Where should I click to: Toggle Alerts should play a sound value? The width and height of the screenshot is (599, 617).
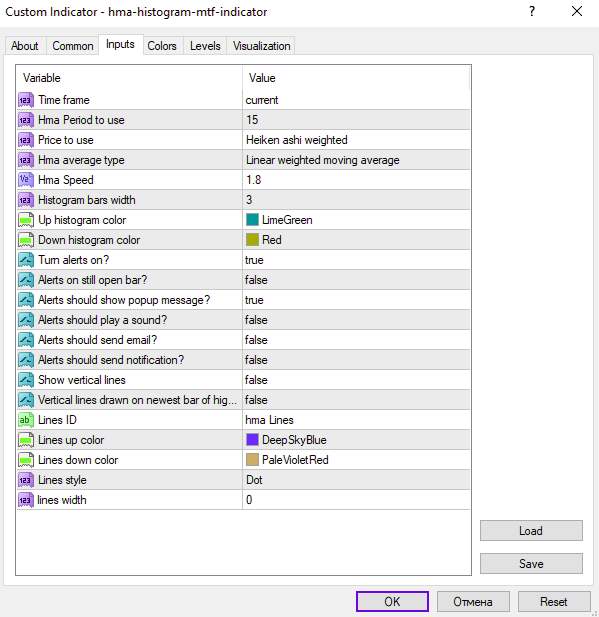pos(357,320)
